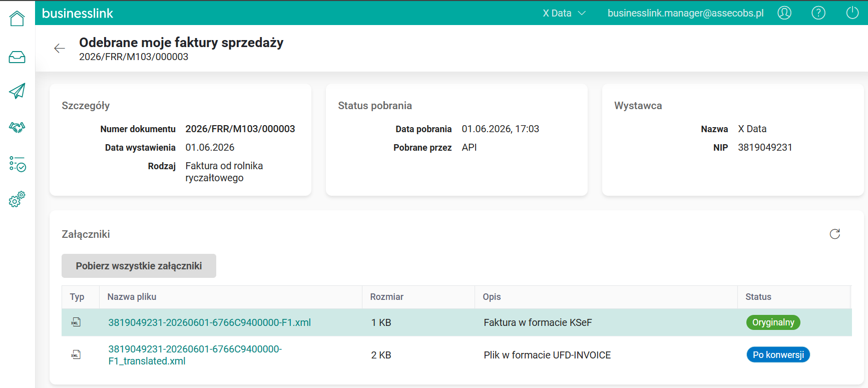Screen dimensions: 868x388
Task: Open the inbox tray icon in sidebar
Action: 17,57
